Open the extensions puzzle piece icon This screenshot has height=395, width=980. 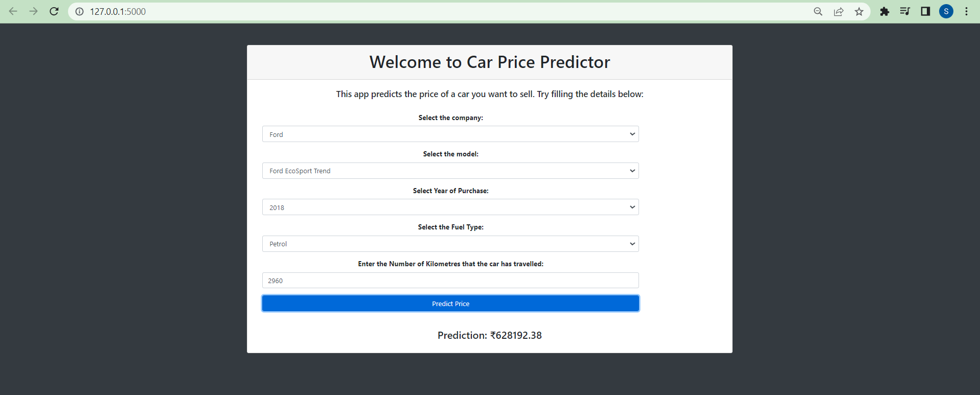tap(884, 11)
